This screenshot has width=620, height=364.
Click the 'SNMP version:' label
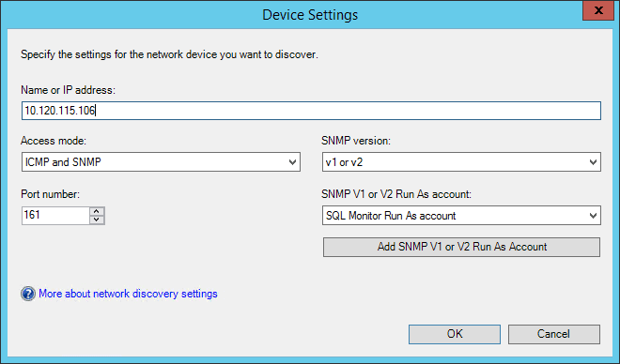click(356, 141)
